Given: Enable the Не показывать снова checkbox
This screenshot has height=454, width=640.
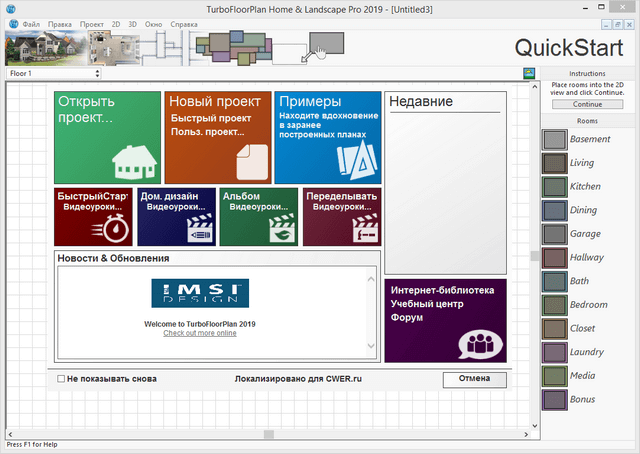Looking at the screenshot, I should [x=62, y=379].
